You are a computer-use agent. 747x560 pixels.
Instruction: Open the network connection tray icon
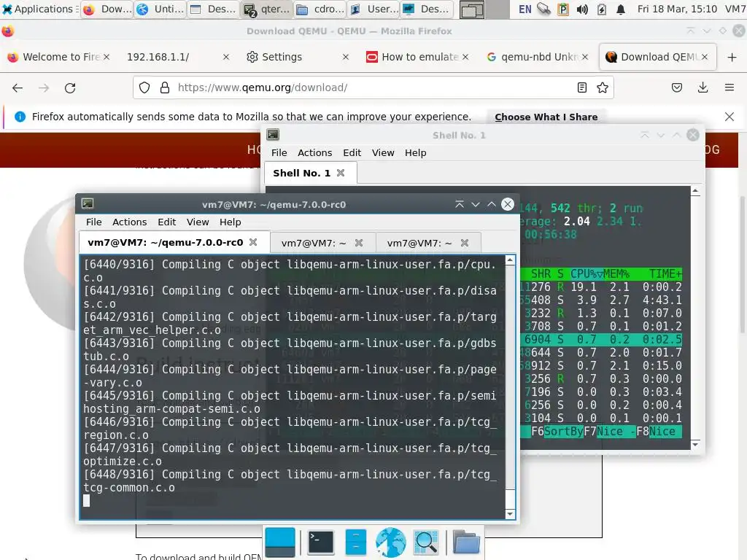click(543, 9)
